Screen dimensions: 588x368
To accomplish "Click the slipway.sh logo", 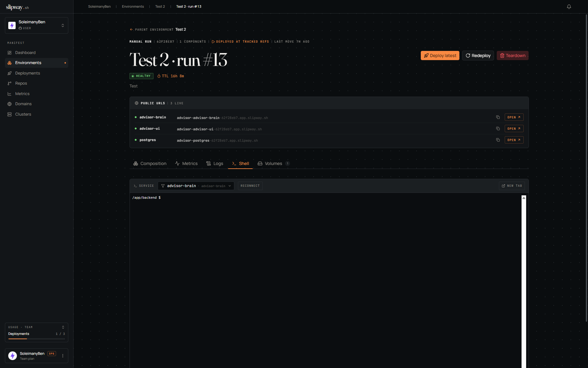I will tap(17, 7).
